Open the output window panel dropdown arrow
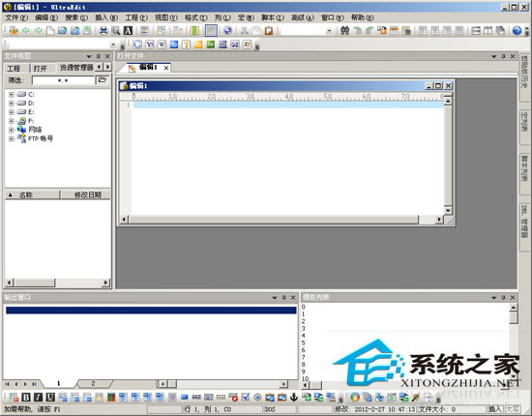Image resolution: width=532 pixels, height=416 pixels. click(x=275, y=298)
